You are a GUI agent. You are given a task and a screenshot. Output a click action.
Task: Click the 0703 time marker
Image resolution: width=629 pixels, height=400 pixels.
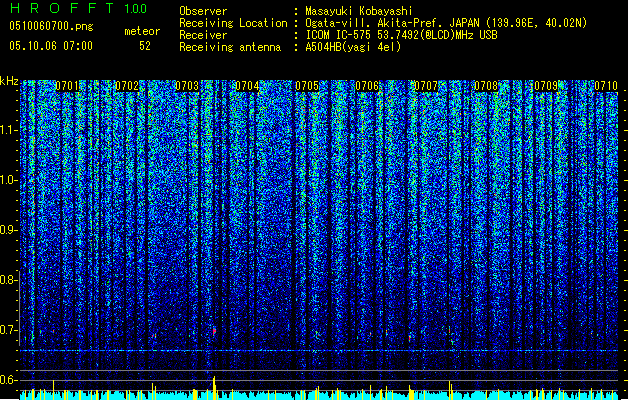point(187,86)
